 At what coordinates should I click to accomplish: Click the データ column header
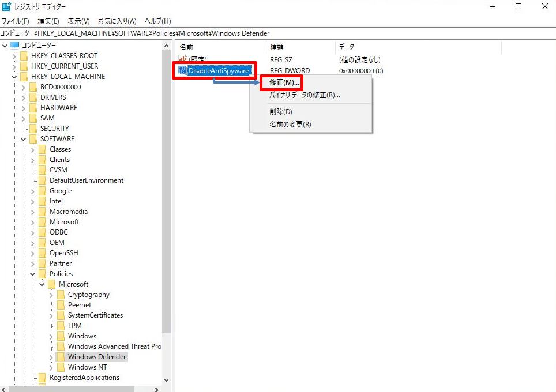tap(418, 47)
